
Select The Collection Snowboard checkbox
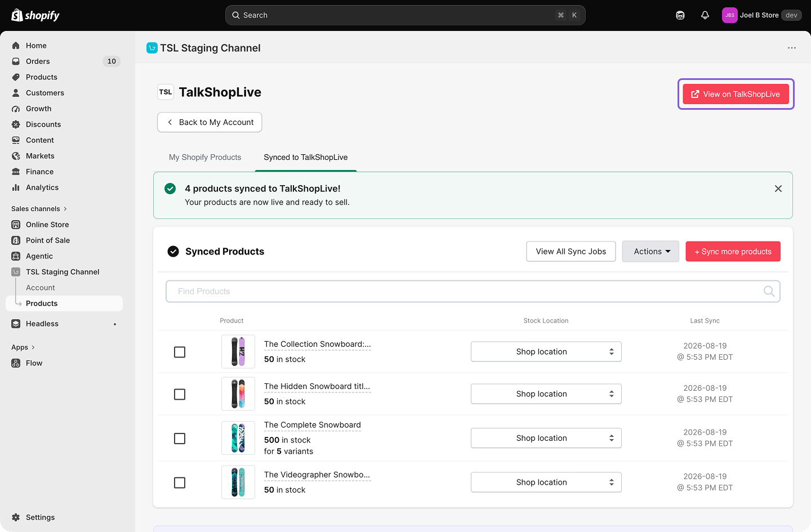pyautogui.click(x=180, y=352)
